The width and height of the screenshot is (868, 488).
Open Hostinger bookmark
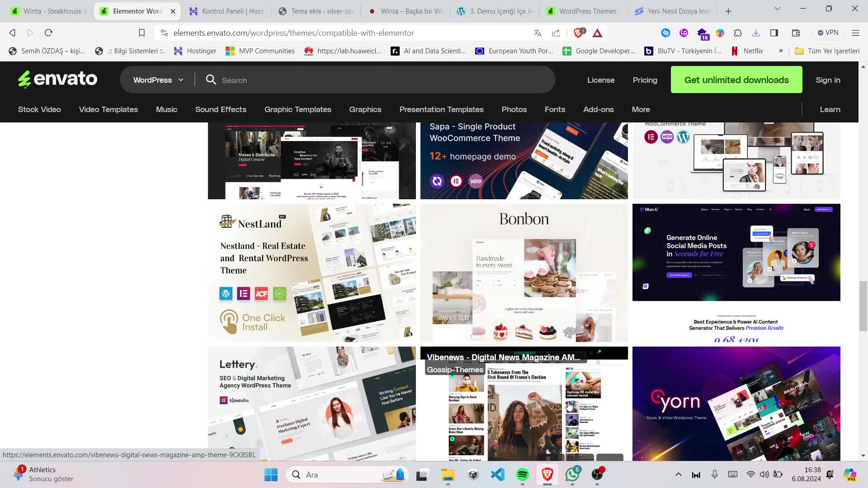click(x=195, y=51)
